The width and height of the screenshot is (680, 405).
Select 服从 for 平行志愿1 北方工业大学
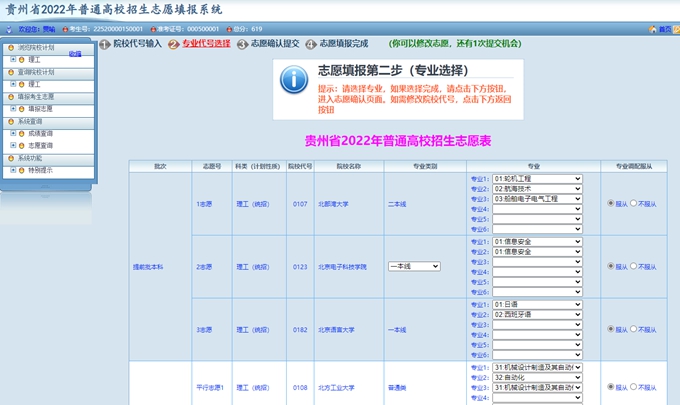click(x=611, y=386)
